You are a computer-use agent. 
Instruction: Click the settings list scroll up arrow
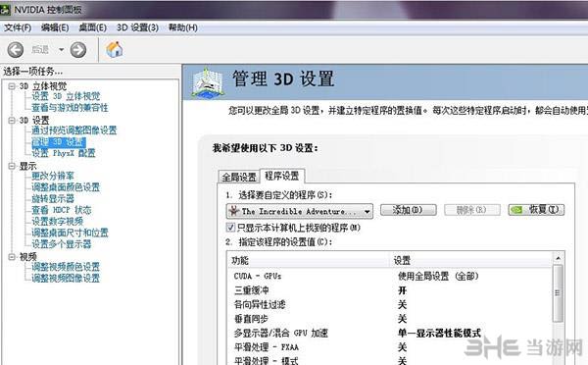click(x=558, y=258)
